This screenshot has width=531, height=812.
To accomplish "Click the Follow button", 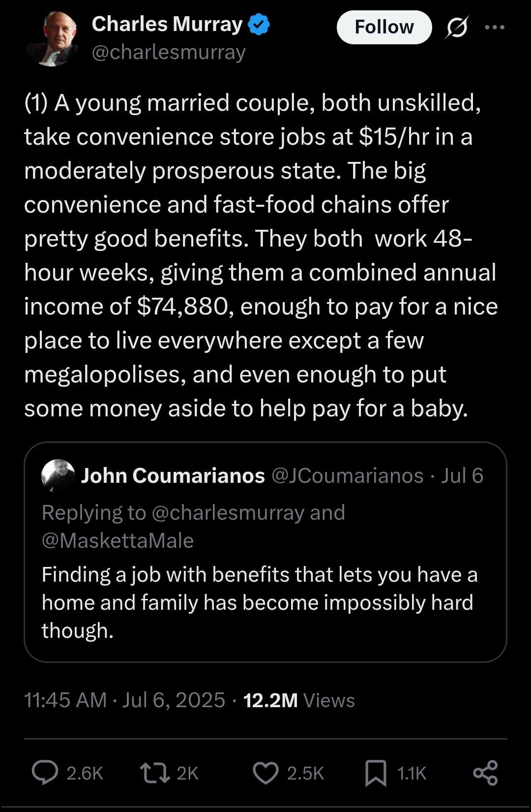I will 384,27.
